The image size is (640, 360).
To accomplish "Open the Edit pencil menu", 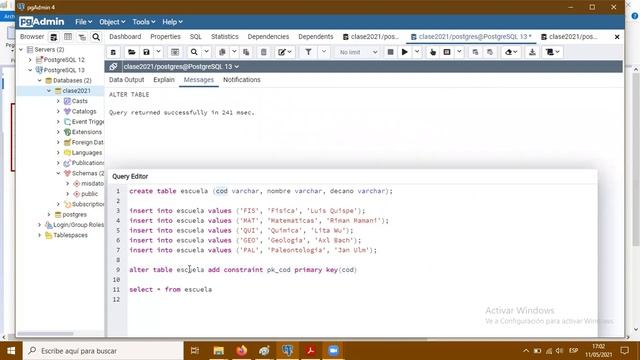I will coord(284,52).
